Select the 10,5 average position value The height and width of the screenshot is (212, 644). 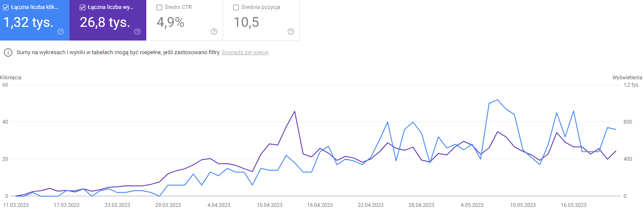coord(247,22)
